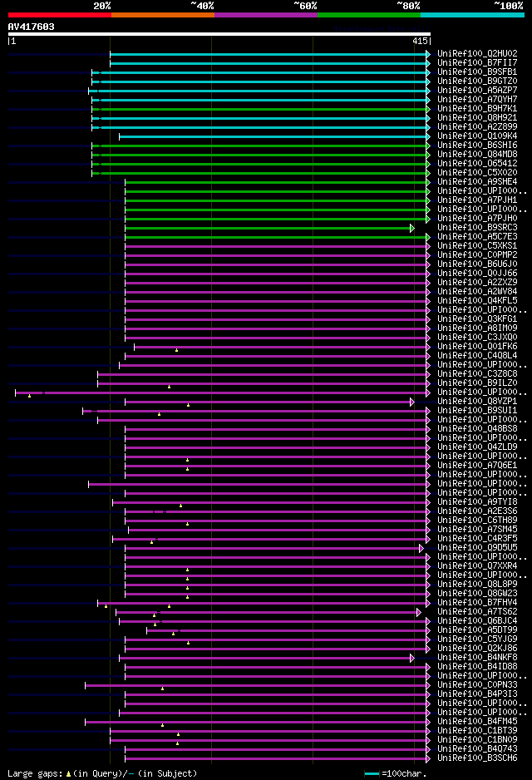Open hit UniRef100_C0PMP2

click(x=477, y=254)
